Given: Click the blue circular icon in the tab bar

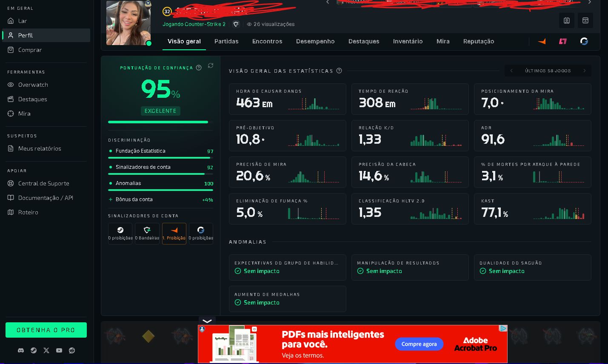Looking at the screenshot, I should tap(584, 41).
